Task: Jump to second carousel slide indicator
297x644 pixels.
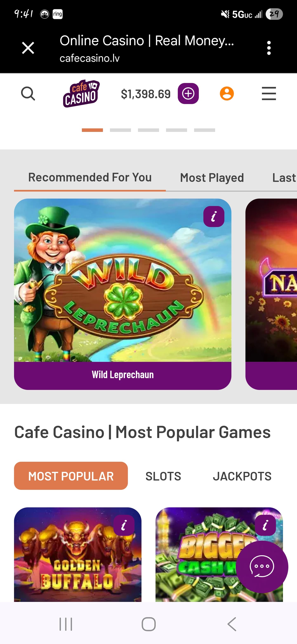Action: coord(120,130)
